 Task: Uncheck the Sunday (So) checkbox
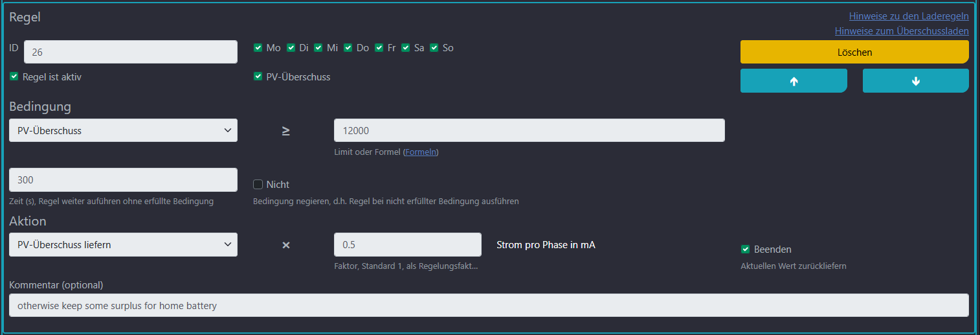point(434,48)
